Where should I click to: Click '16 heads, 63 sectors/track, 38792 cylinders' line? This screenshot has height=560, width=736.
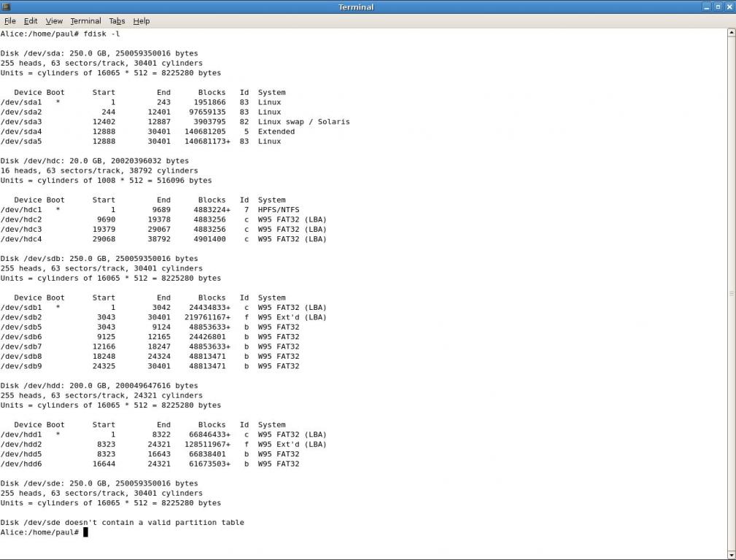99,171
